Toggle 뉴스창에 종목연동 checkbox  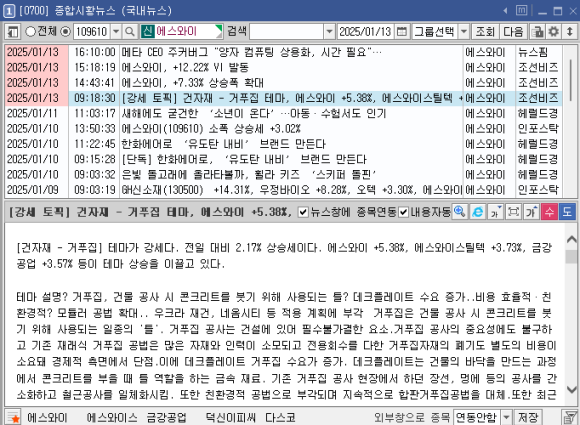pos(303,212)
